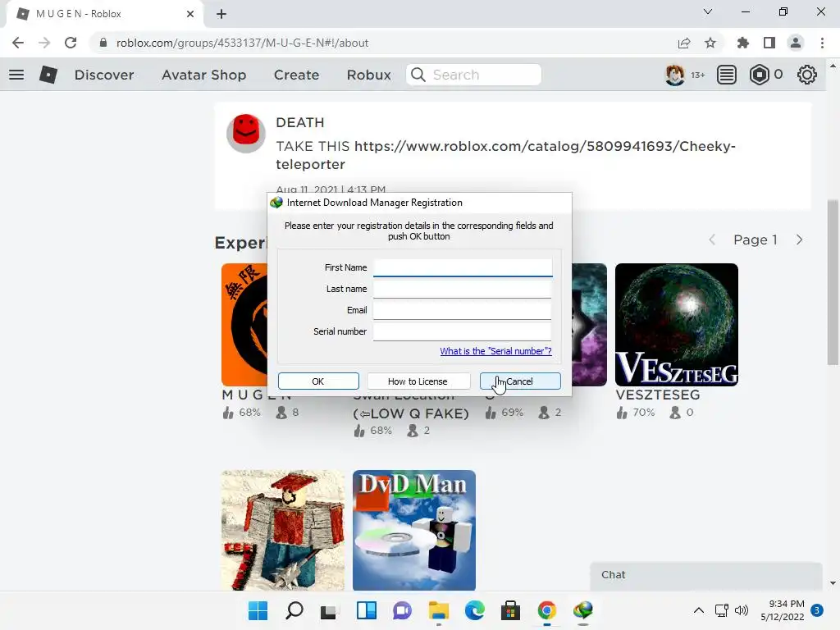
Task: Open the Cheeky-teleporter catalog link
Action: coord(505,155)
